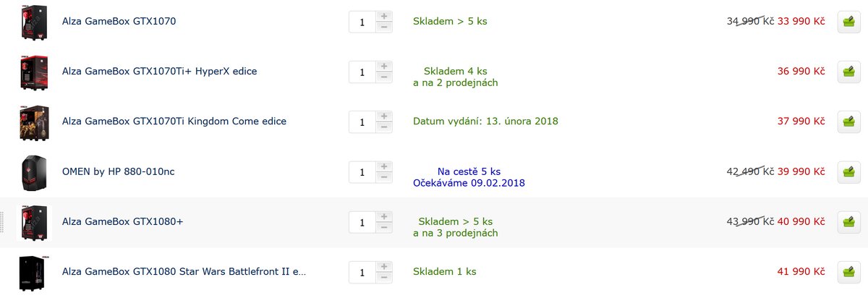This screenshot has width=868, height=303.
Task: Add GTX1070Ti+ HyperX edice to cart
Action: (848, 72)
